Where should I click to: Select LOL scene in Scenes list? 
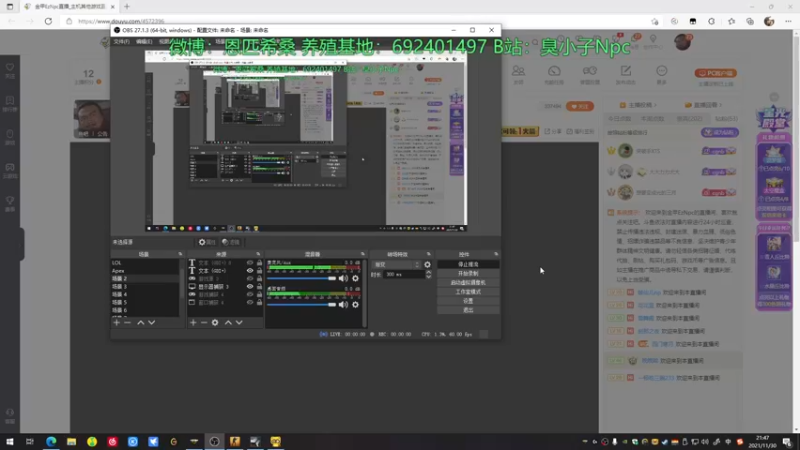[x=145, y=263]
